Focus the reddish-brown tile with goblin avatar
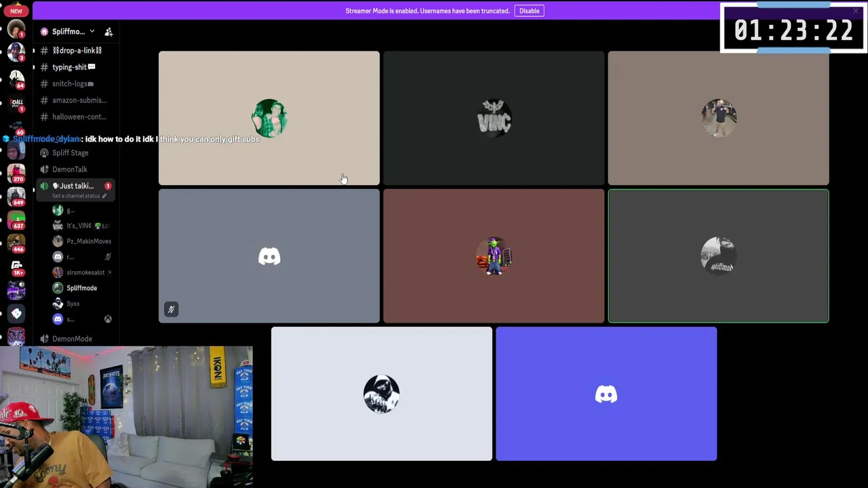 tap(494, 256)
